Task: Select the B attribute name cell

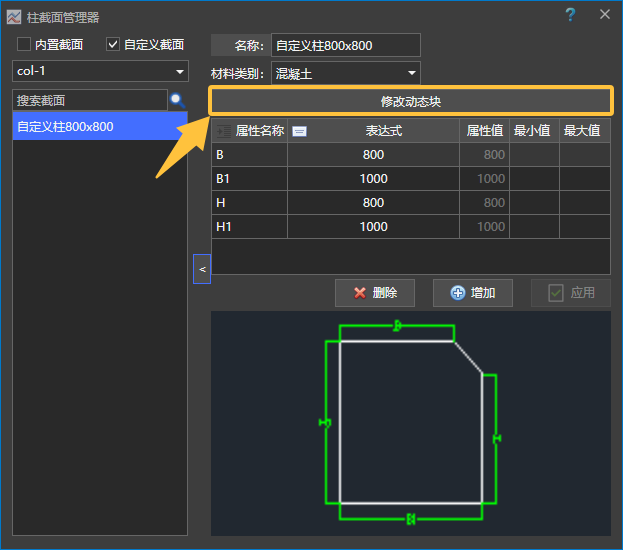Action: tap(250, 155)
